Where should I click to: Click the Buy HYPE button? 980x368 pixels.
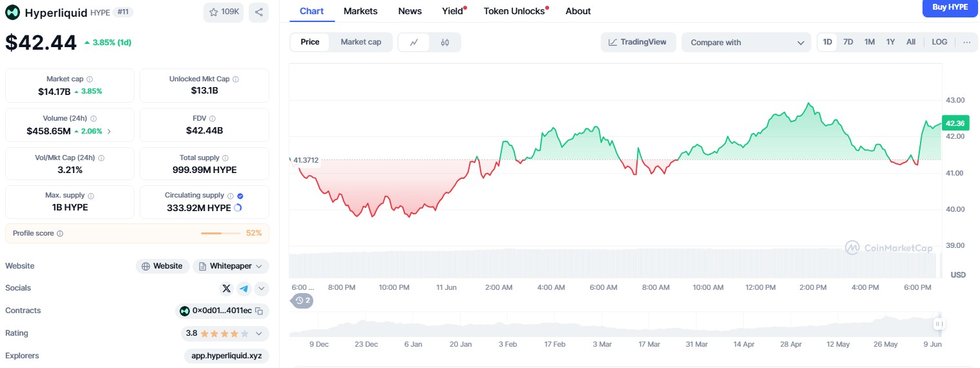(950, 7)
